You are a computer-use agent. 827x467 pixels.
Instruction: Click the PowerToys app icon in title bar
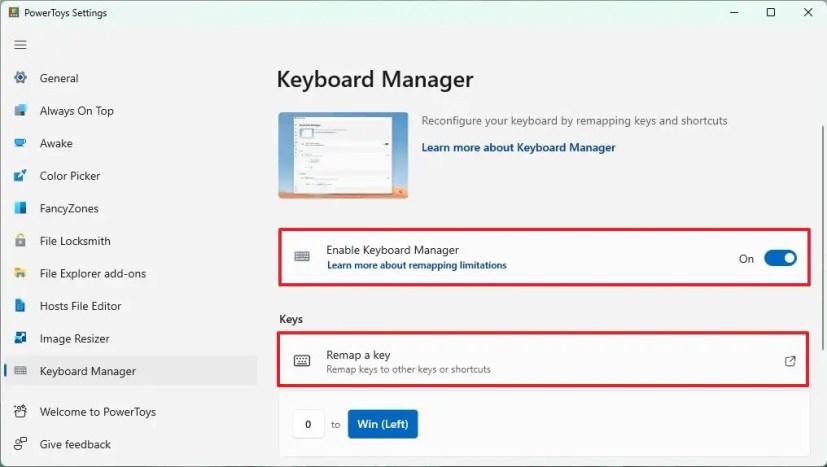(14, 12)
